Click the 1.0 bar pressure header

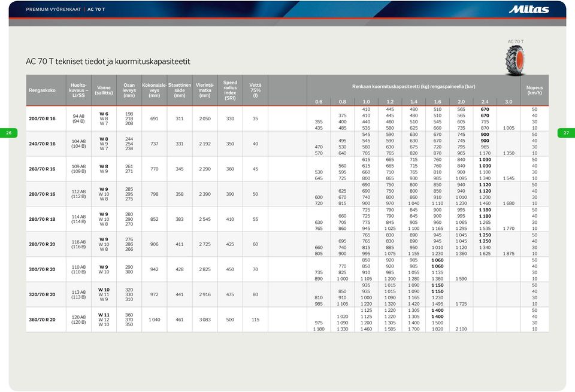point(366,102)
